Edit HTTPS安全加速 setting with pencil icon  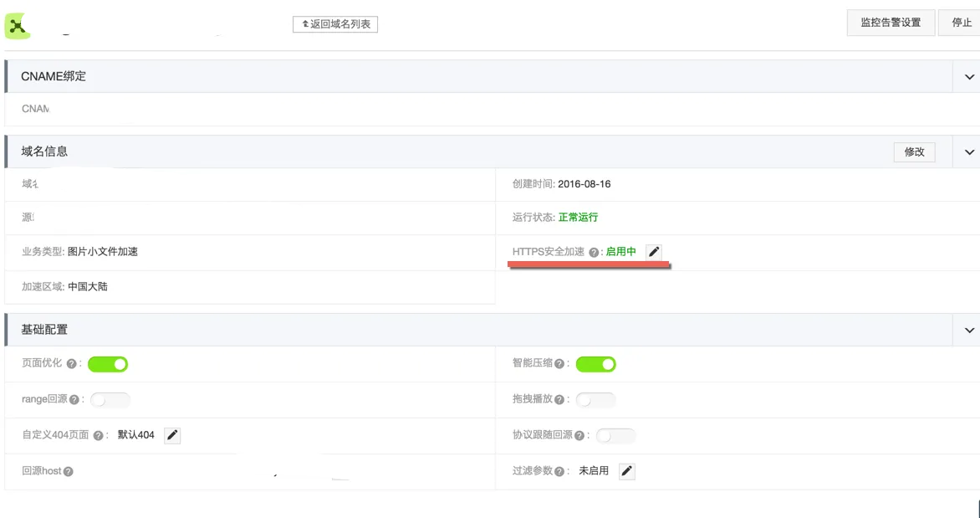pyautogui.click(x=654, y=252)
